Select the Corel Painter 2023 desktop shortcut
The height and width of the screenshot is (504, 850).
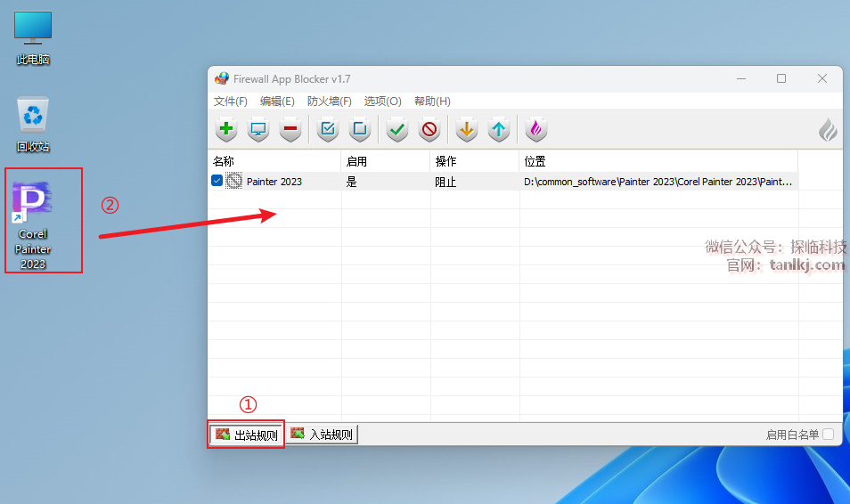pos(34,223)
